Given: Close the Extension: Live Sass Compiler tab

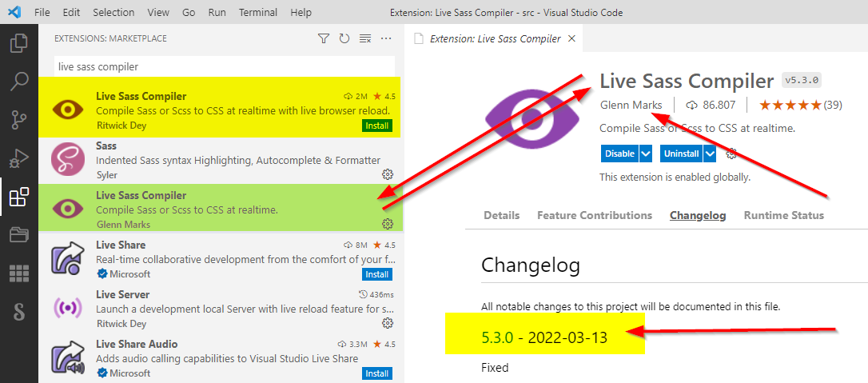Looking at the screenshot, I should [571, 38].
